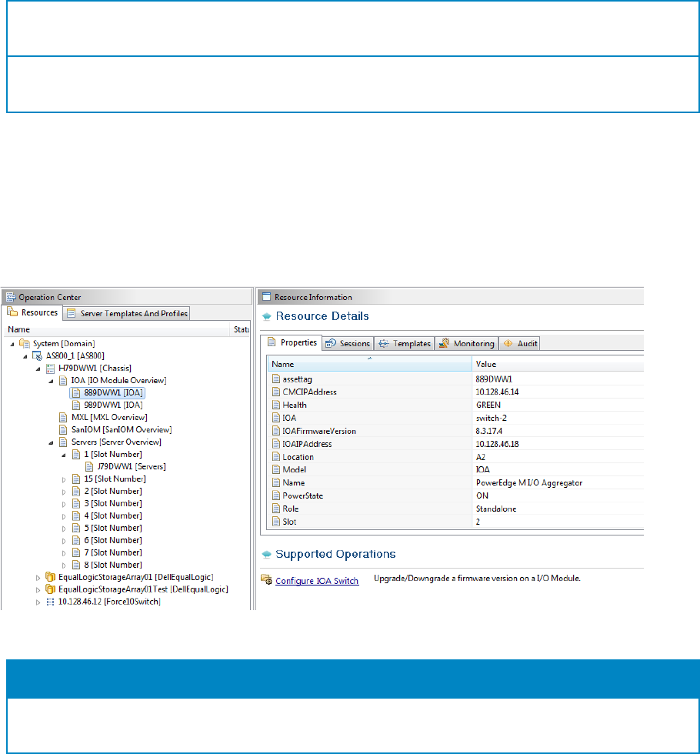Collapse the Servers [Server Overview] arrow
700x754 pixels.
51,443
